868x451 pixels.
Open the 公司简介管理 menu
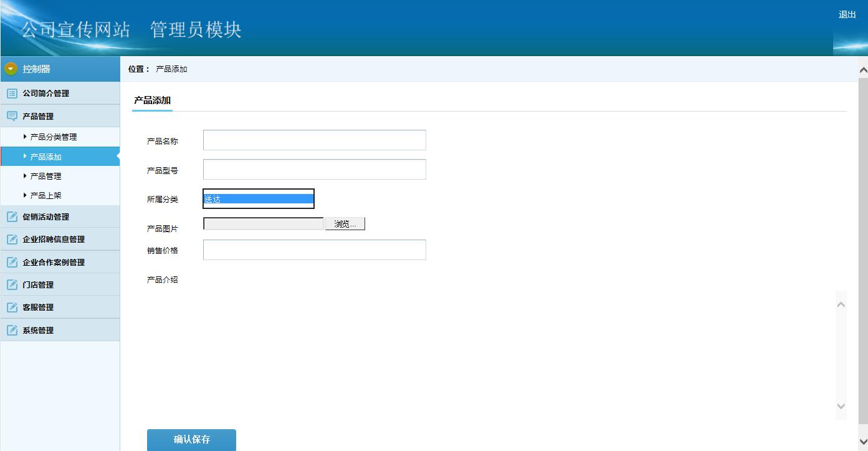tap(60, 94)
